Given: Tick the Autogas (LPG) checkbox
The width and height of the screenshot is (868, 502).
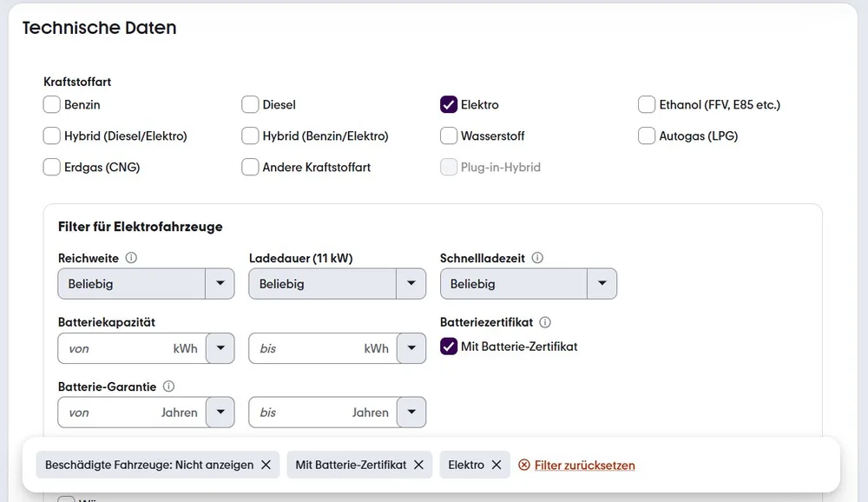Looking at the screenshot, I should click(x=647, y=135).
